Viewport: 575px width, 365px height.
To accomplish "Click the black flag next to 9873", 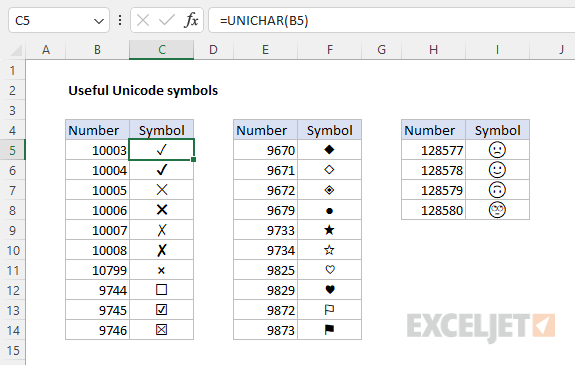I will (329, 330).
